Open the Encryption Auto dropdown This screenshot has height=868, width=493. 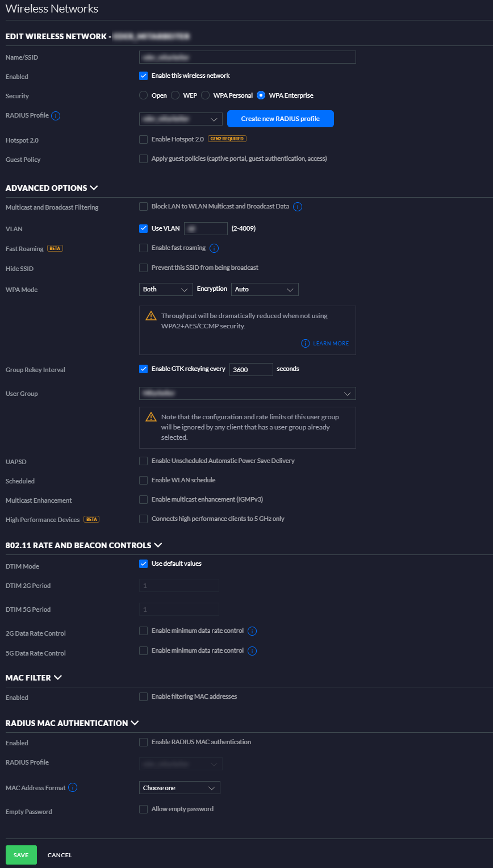[264, 289]
